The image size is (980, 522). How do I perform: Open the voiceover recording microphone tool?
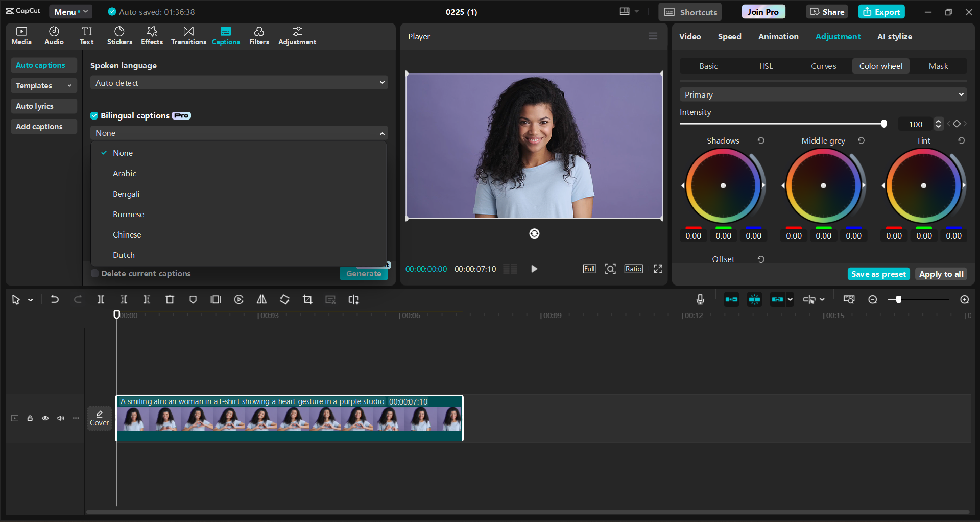point(700,299)
